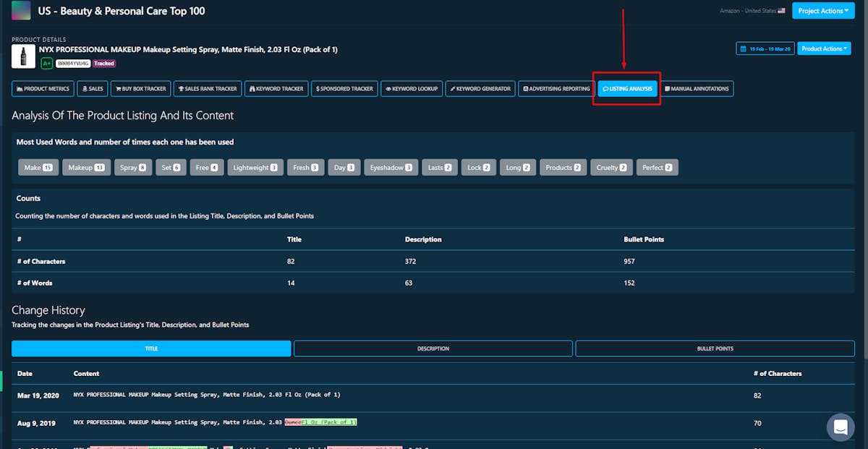Click the Free 4 word tag
This screenshot has height=449, width=868.
point(207,168)
